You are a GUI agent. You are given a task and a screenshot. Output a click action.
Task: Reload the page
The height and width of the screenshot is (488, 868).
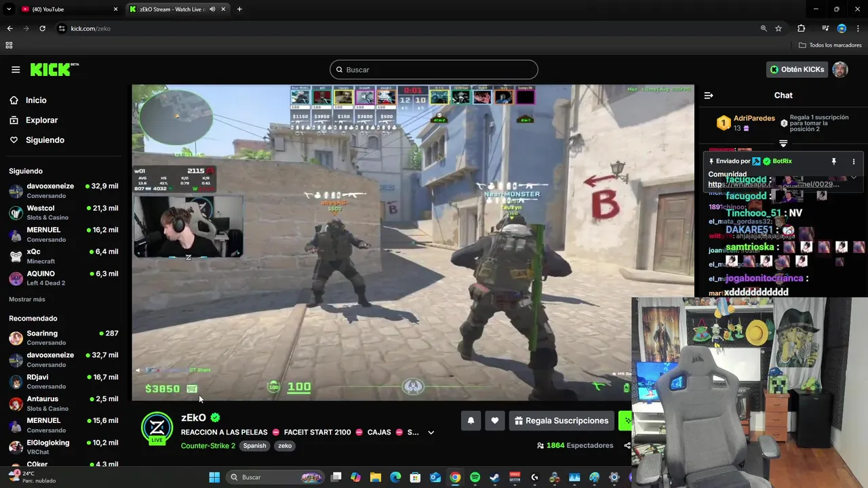[x=42, y=28]
